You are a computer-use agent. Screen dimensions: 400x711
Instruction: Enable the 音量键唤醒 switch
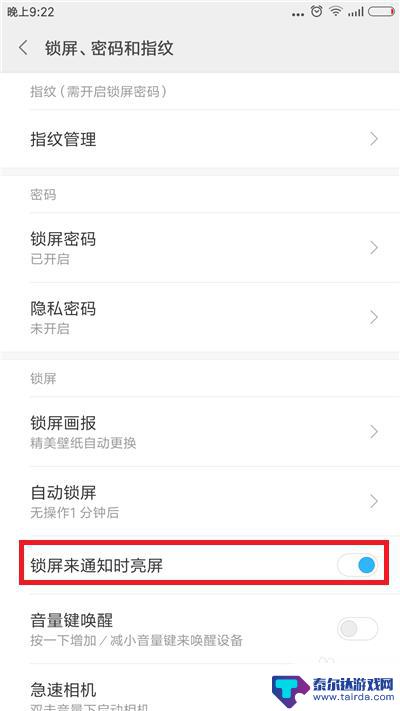coord(357,628)
